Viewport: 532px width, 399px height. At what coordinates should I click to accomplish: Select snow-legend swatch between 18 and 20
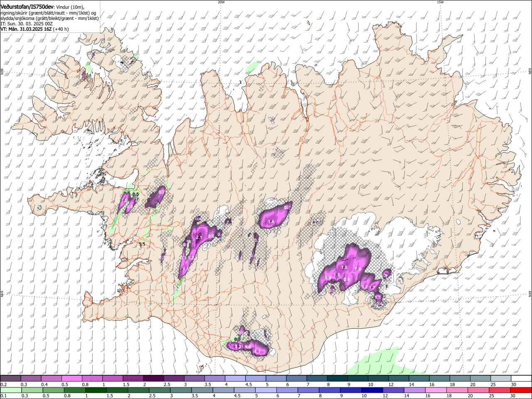pos(459,378)
